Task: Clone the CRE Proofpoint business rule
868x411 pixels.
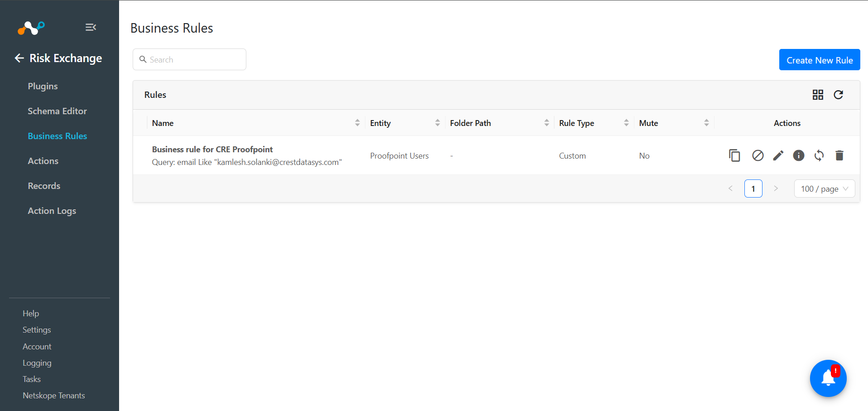Action: [734, 155]
